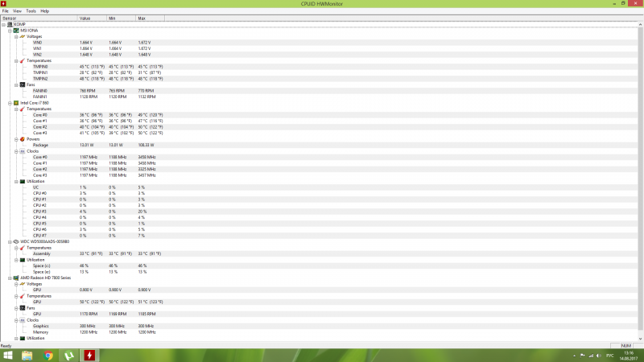644x362 pixels.
Task: Click the vertical scrollbar down arrow
Action: 640,339
